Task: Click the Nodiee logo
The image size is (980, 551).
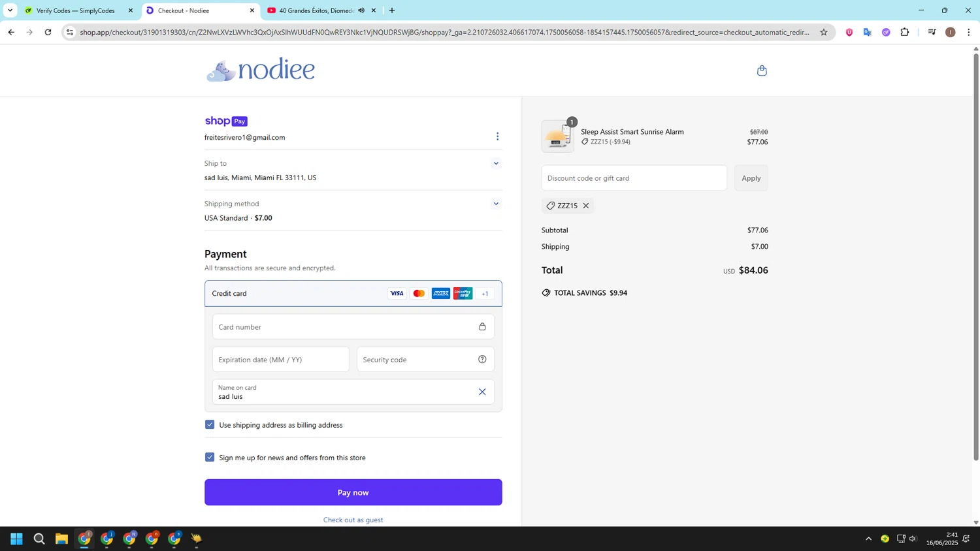Action: click(261, 70)
